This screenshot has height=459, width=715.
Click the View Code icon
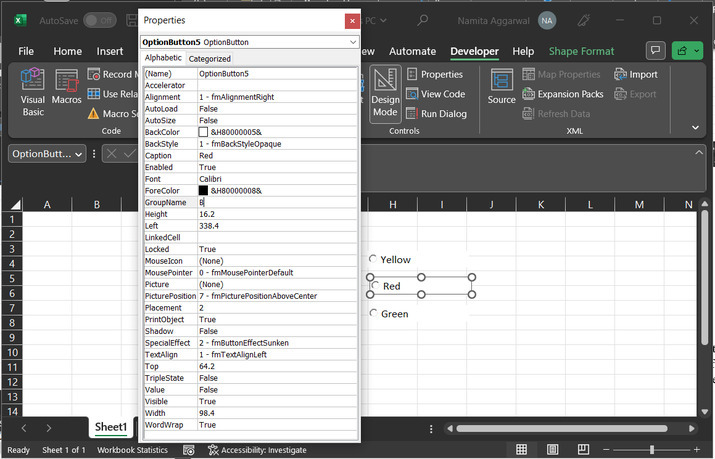413,94
